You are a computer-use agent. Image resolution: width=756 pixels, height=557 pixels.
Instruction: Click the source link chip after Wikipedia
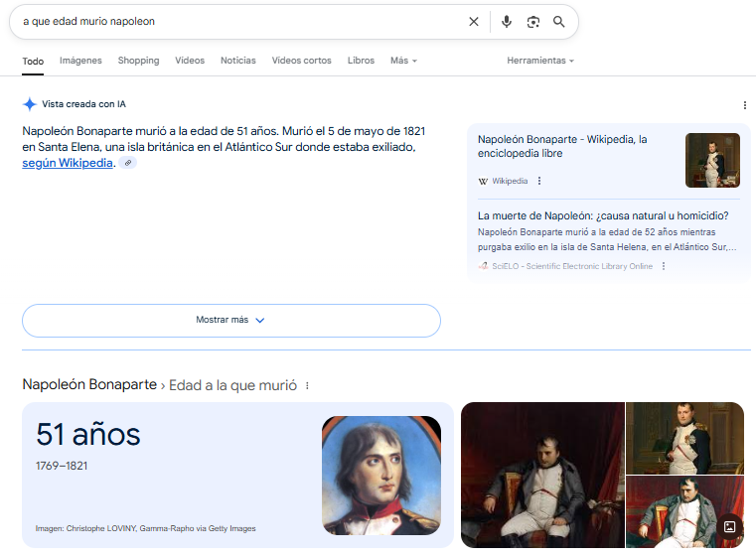(128, 164)
